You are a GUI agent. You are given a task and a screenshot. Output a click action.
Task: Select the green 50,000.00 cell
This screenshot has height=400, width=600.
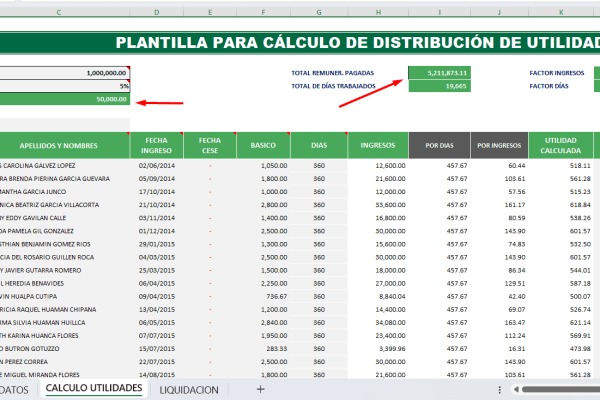[x=65, y=99]
